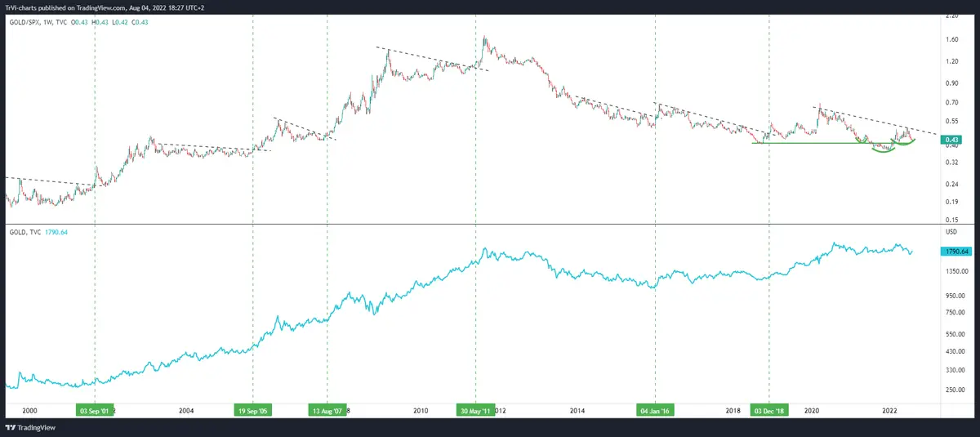The height and width of the screenshot is (437, 980).
Task: Select the 04 Jan '16 date marker
Action: tap(655, 411)
